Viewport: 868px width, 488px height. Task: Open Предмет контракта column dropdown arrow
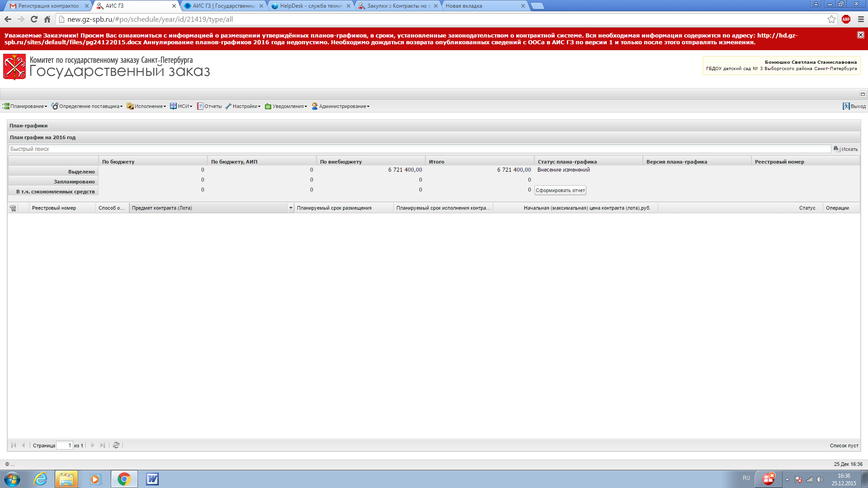tap(291, 208)
